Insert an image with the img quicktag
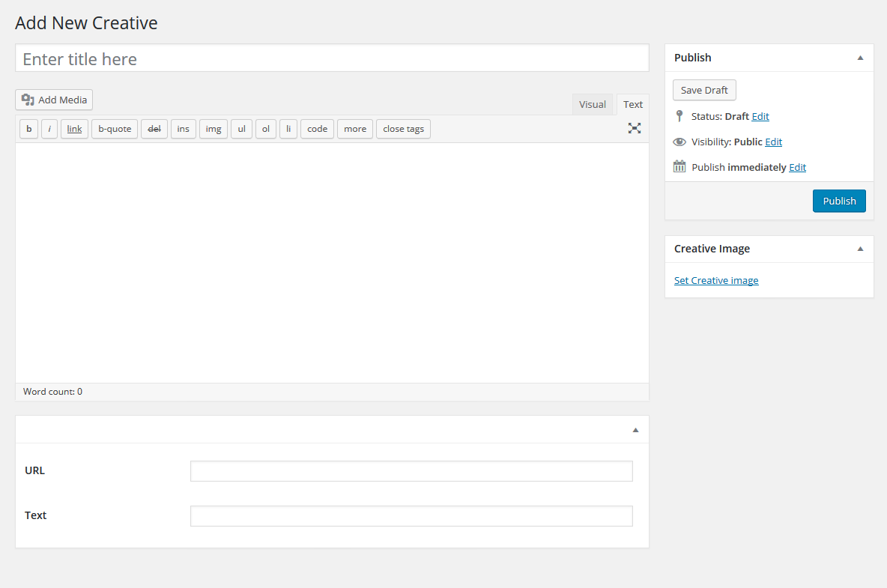This screenshot has height=588, width=887. 214,129
